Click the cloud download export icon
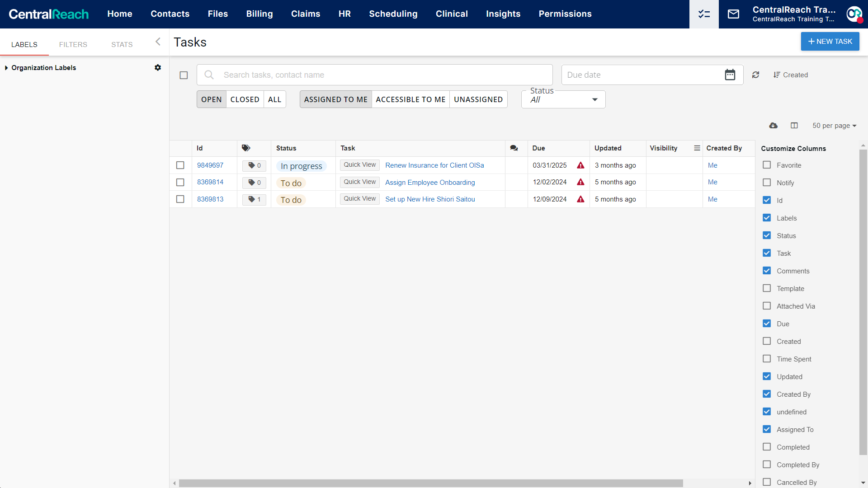Viewport: 868px width, 488px height. pyautogui.click(x=774, y=126)
